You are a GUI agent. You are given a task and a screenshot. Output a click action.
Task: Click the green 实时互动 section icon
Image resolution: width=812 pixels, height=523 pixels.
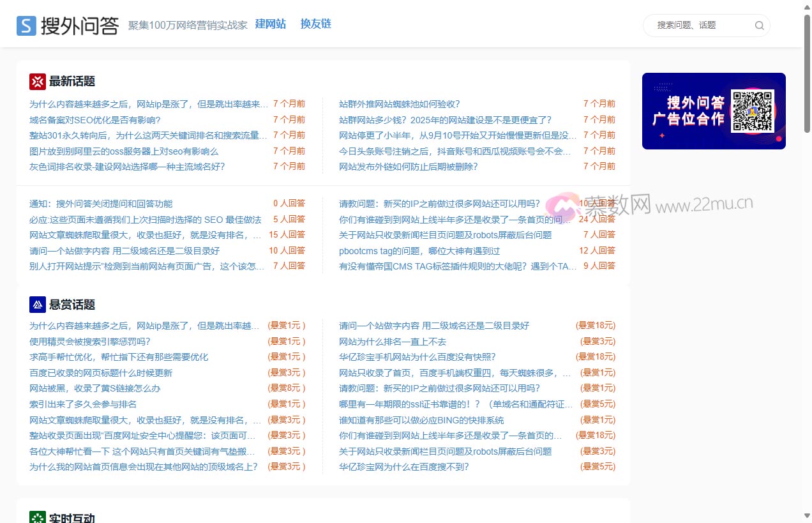pyautogui.click(x=38, y=517)
